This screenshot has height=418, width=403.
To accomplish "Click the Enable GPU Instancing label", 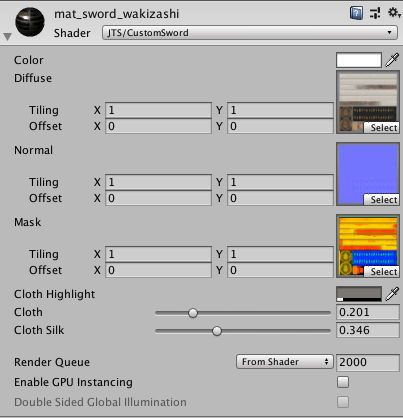I will [73, 382].
